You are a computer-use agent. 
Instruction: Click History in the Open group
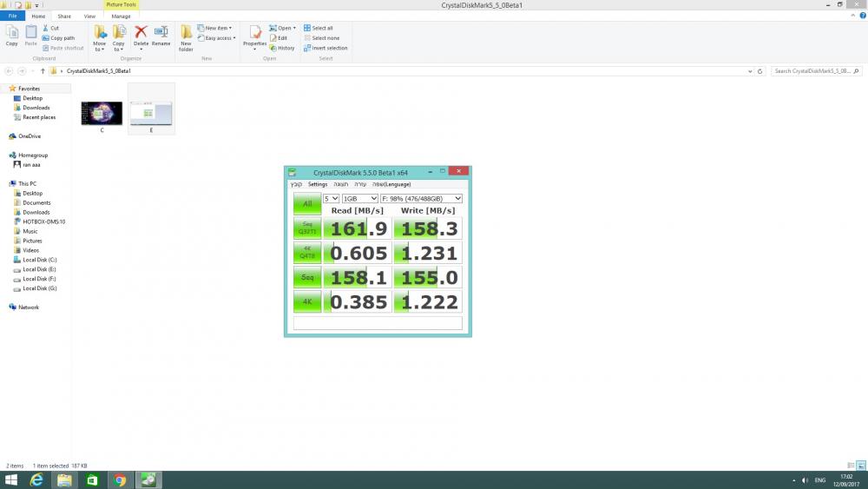[x=282, y=48]
